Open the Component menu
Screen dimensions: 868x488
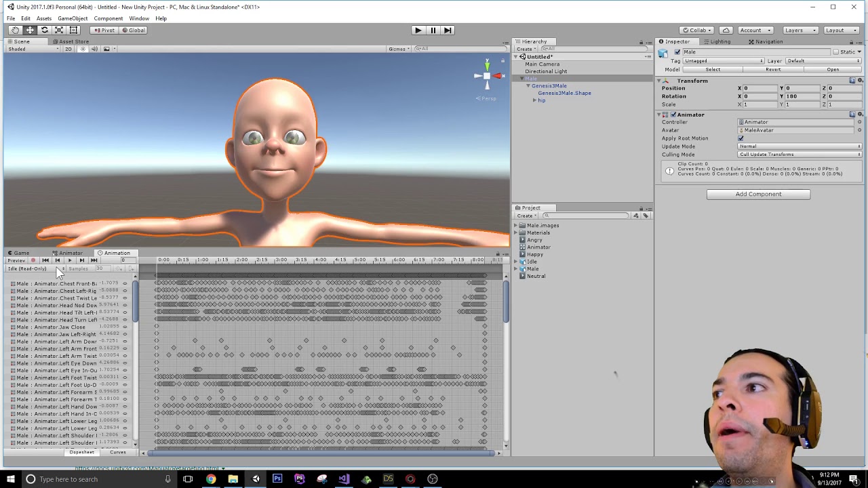pos(108,18)
